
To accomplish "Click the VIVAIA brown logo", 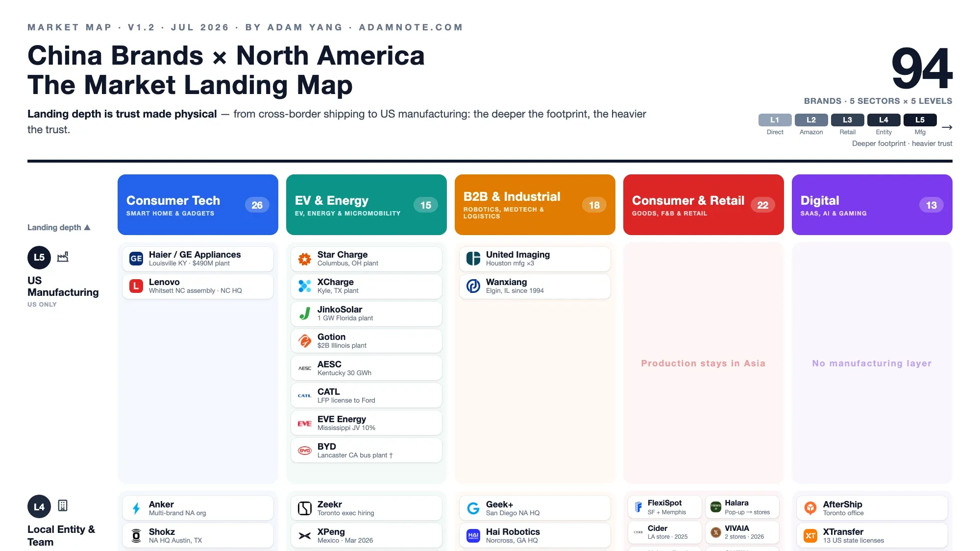I will (716, 532).
